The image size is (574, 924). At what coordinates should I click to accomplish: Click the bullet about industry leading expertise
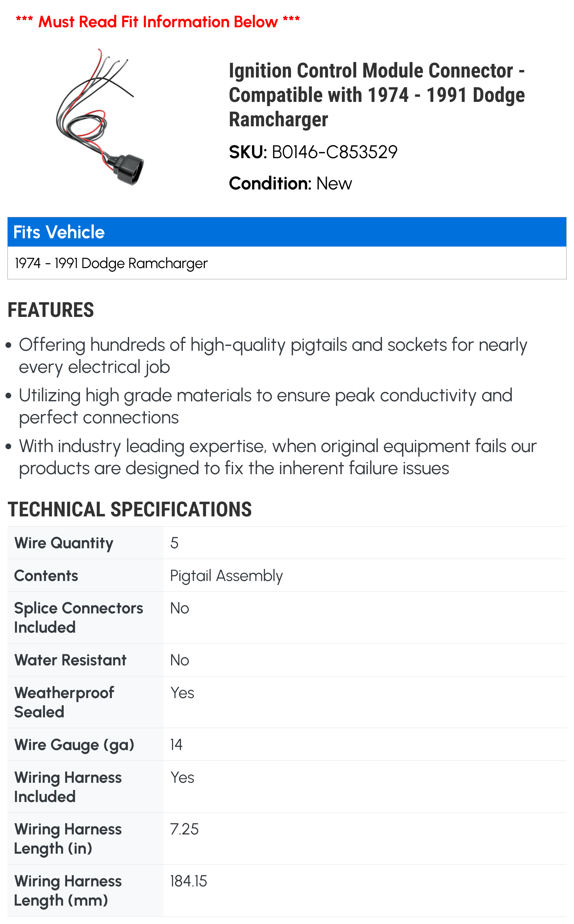point(278,457)
